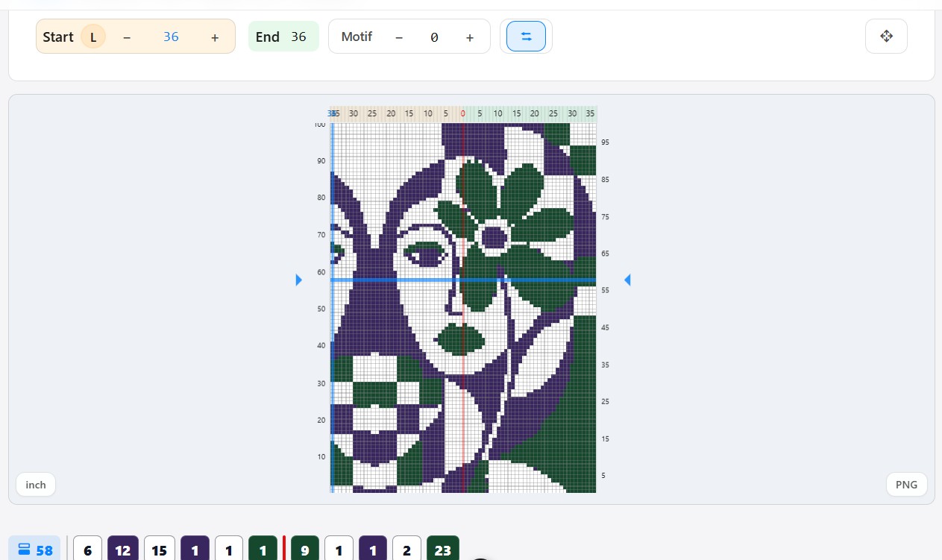Select the green 23 stitch chip
The width and height of the screenshot is (942, 560).
443,550
